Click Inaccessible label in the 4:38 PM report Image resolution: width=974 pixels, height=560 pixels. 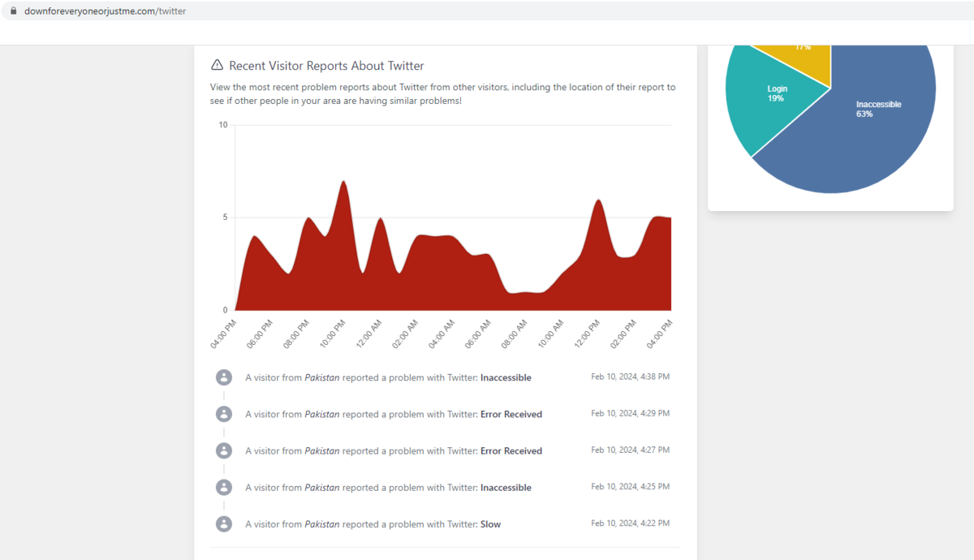(506, 377)
